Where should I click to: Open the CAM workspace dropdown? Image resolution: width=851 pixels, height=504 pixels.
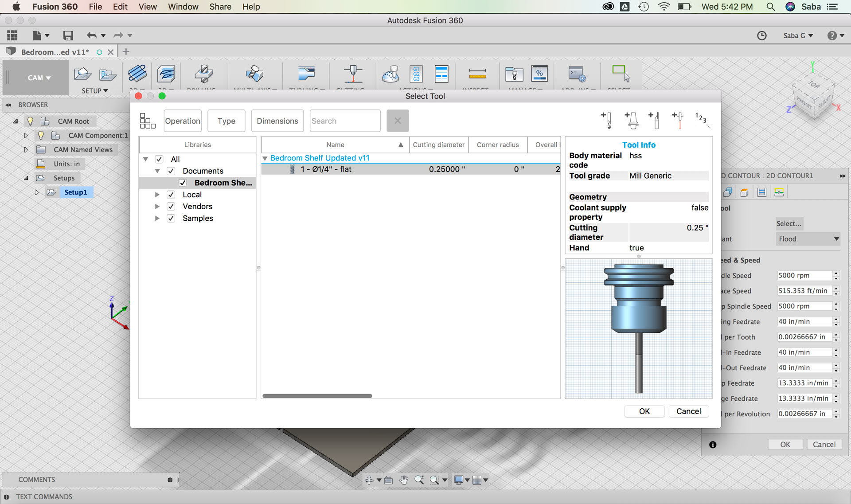pyautogui.click(x=39, y=78)
